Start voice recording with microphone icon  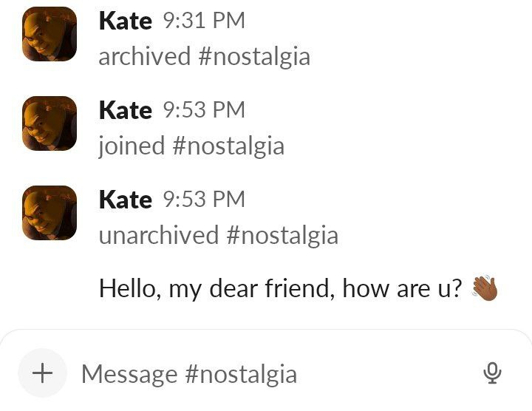(492, 373)
